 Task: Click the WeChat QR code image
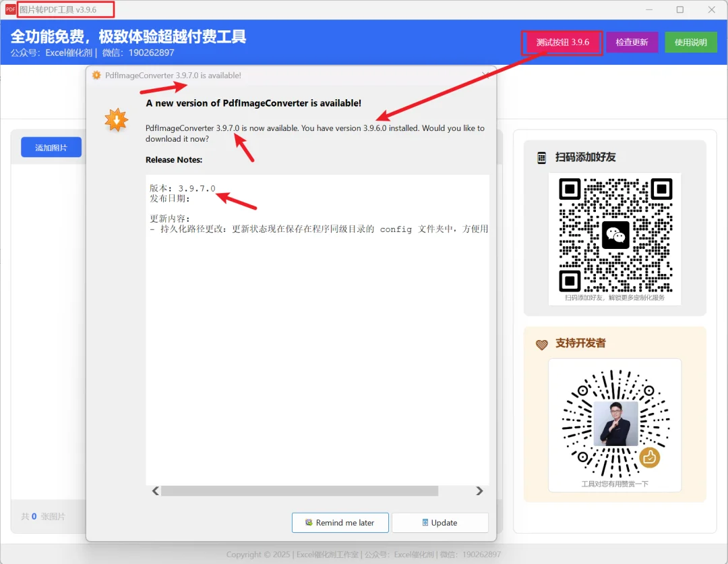point(615,235)
